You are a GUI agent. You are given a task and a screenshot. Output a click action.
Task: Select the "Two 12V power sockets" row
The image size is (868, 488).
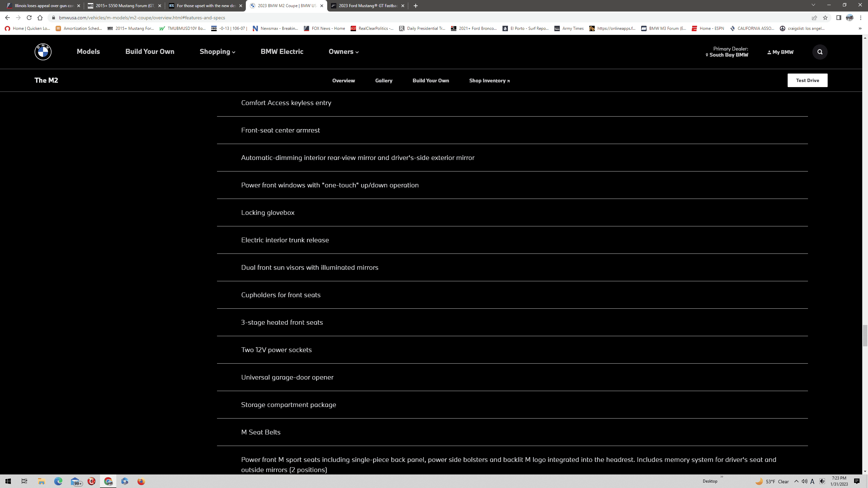point(512,350)
